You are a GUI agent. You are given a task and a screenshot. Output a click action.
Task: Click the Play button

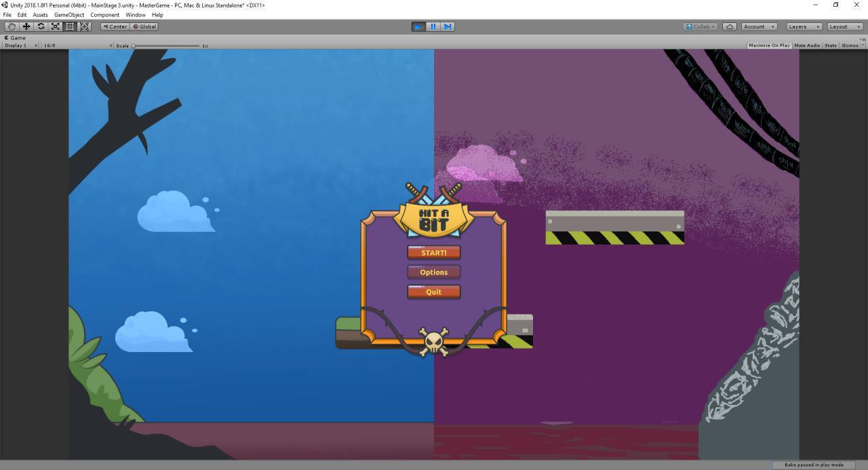(x=418, y=26)
